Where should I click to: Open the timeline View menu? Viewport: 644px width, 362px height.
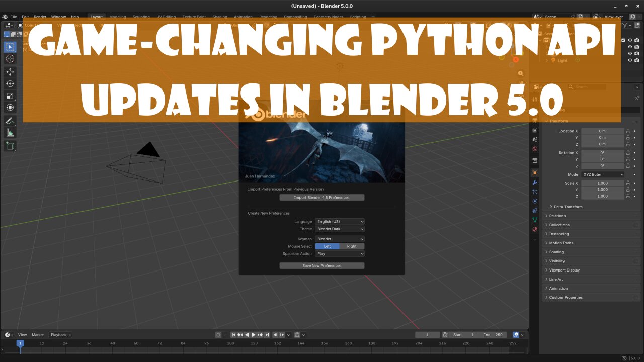(x=22, y=335)
